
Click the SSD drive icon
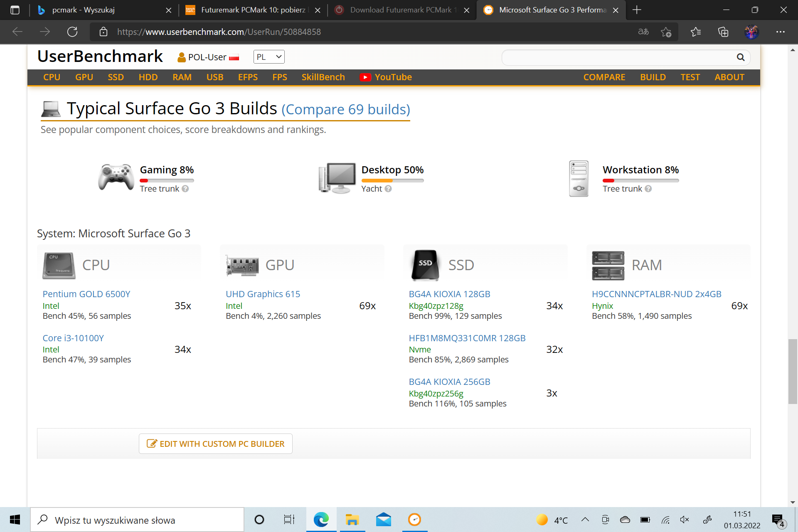point(425,265)
